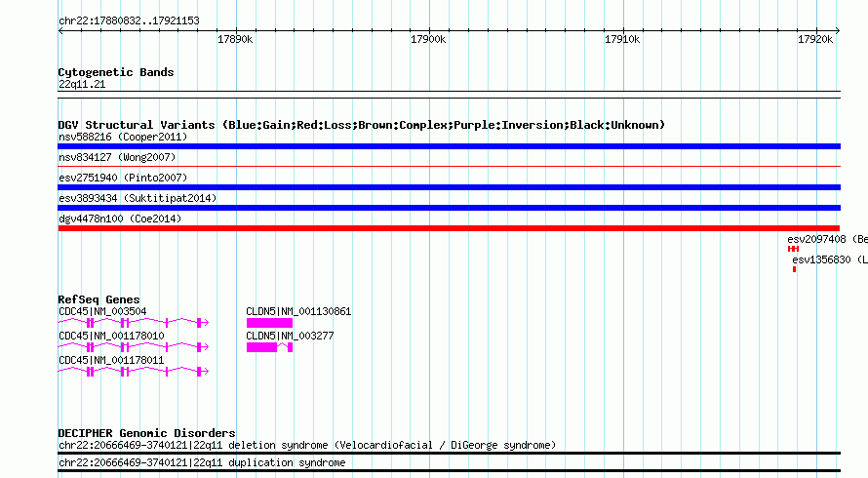
Task: Click the CLDN5|NM_003277 magenta gene glyph
Action: pos(269,346)
